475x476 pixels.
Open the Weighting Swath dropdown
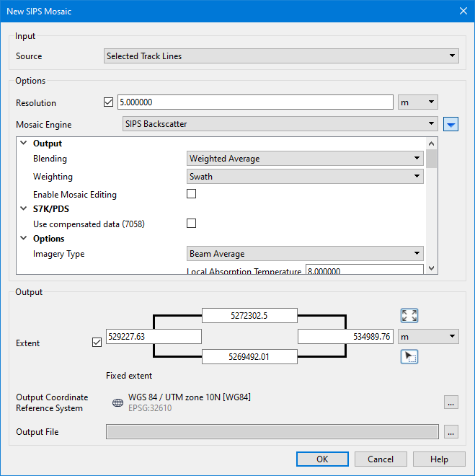click(304, 176)
